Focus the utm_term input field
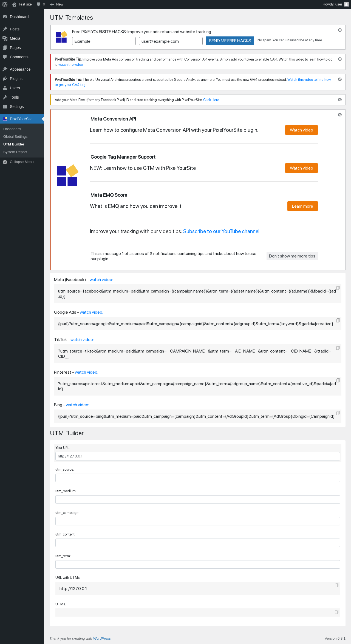Viewport: 351px width, 644px height. (198, 565)
